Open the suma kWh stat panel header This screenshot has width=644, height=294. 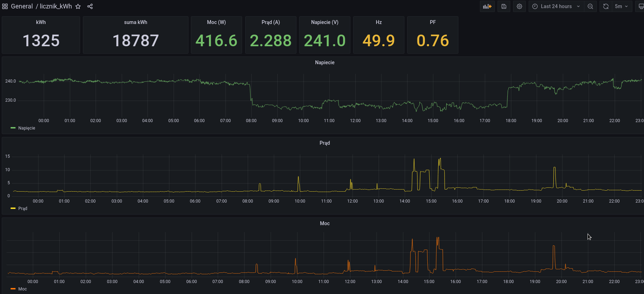(136, 22)
